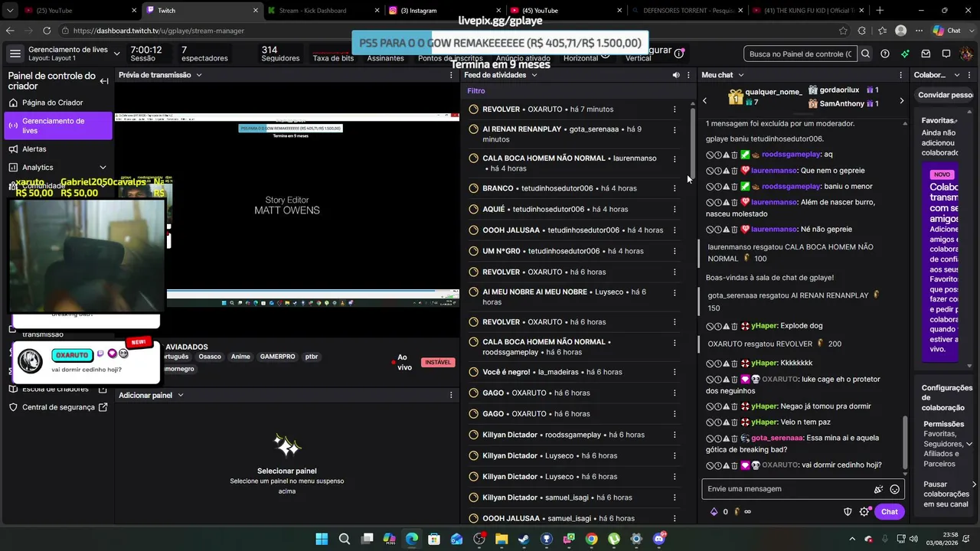Expand the Gerenciamento de lives layout dropdown
This screenshot has height=551, width=980.
pos(116,54)
